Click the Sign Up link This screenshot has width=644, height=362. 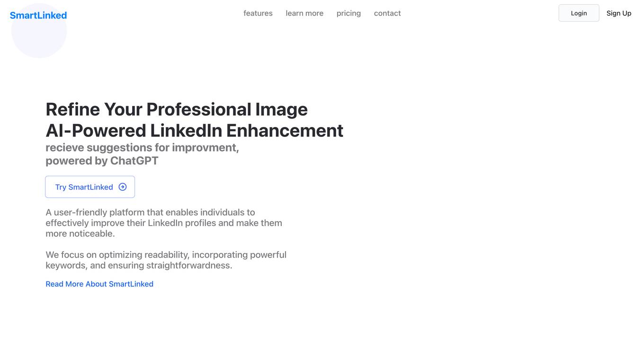[x=619, y=13]
